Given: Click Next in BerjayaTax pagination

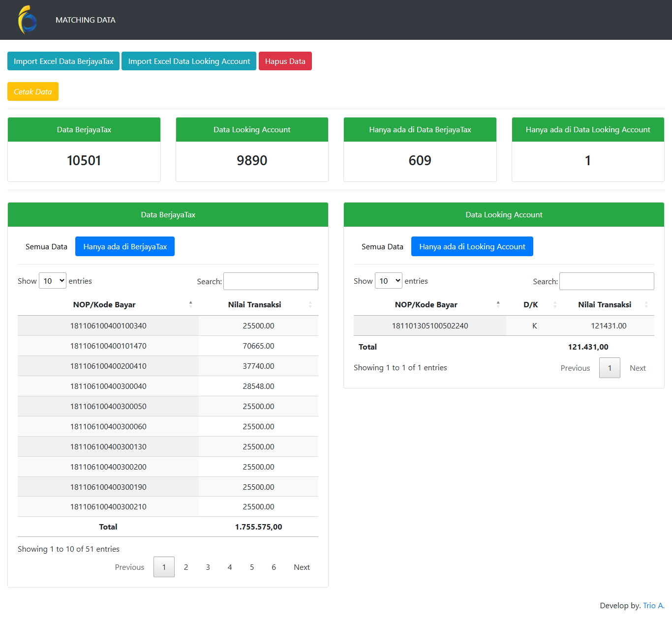Looking at the screenshot, I should (302, 567).
